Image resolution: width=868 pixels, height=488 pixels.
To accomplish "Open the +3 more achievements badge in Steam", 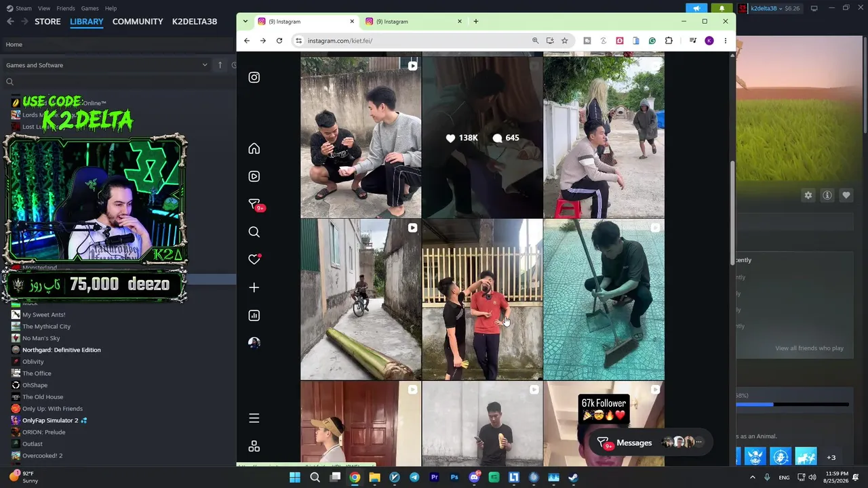I will tap(831, 457).
